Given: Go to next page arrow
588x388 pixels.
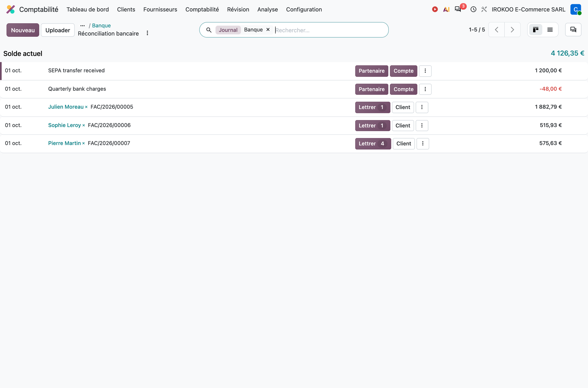Looking at the screenshot, I should 512,30.
